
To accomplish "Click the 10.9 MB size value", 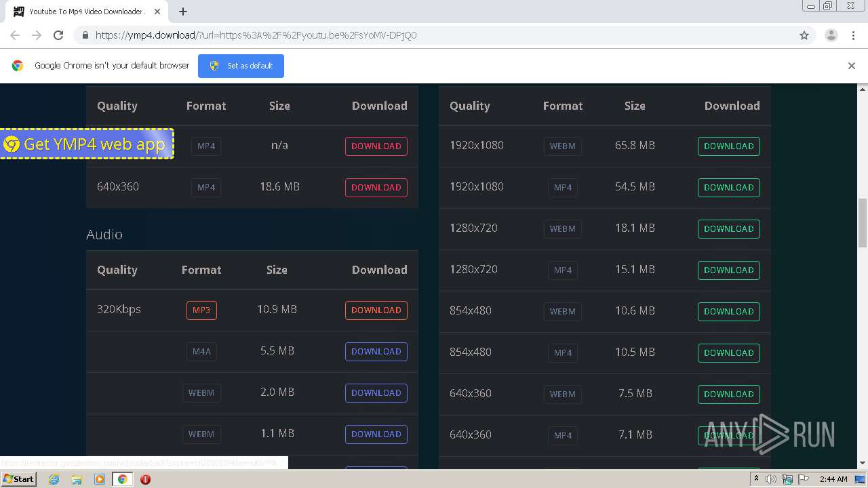I will coord(277,309).
